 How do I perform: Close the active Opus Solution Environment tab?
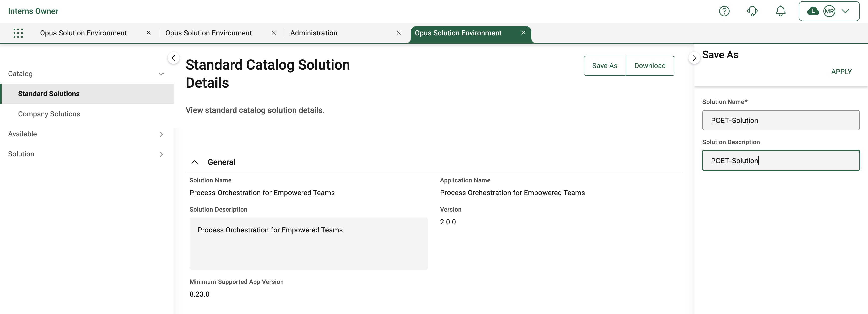pos(523,33)
